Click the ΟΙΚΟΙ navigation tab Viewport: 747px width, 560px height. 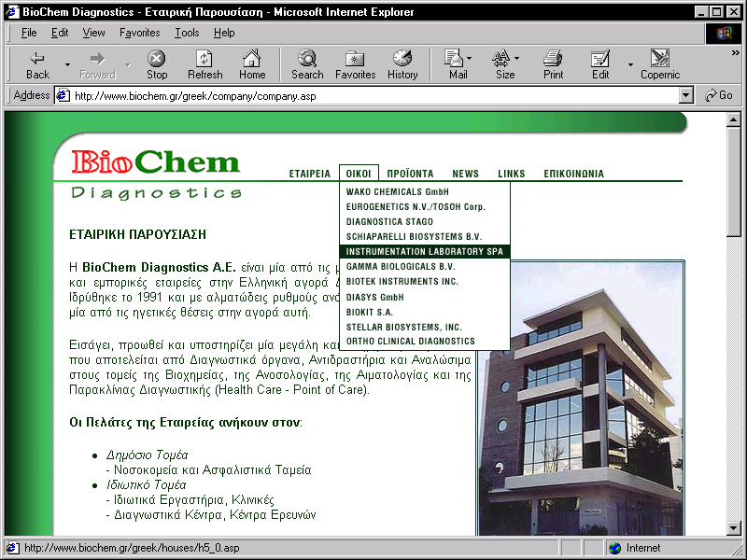coord(359,174)
